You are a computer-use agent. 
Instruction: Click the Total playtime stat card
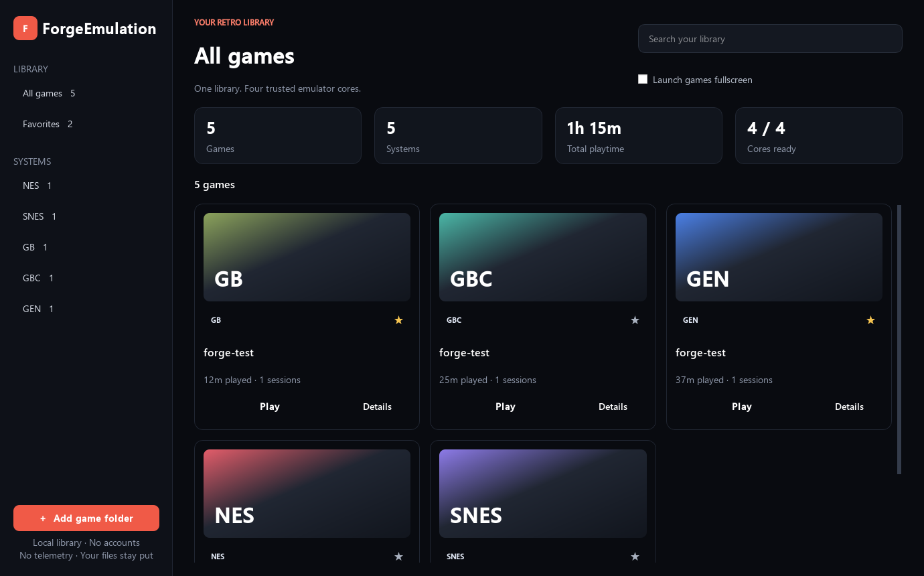639,135
